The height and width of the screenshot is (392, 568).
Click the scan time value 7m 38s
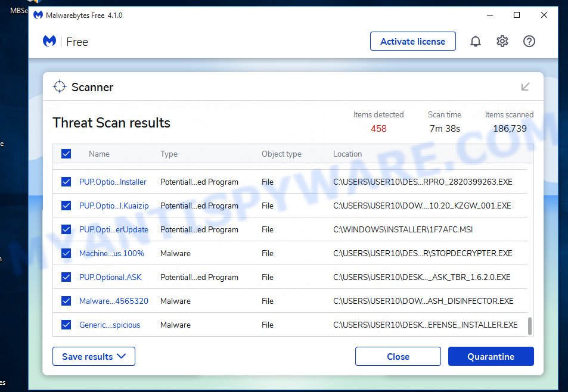[445, 129]
